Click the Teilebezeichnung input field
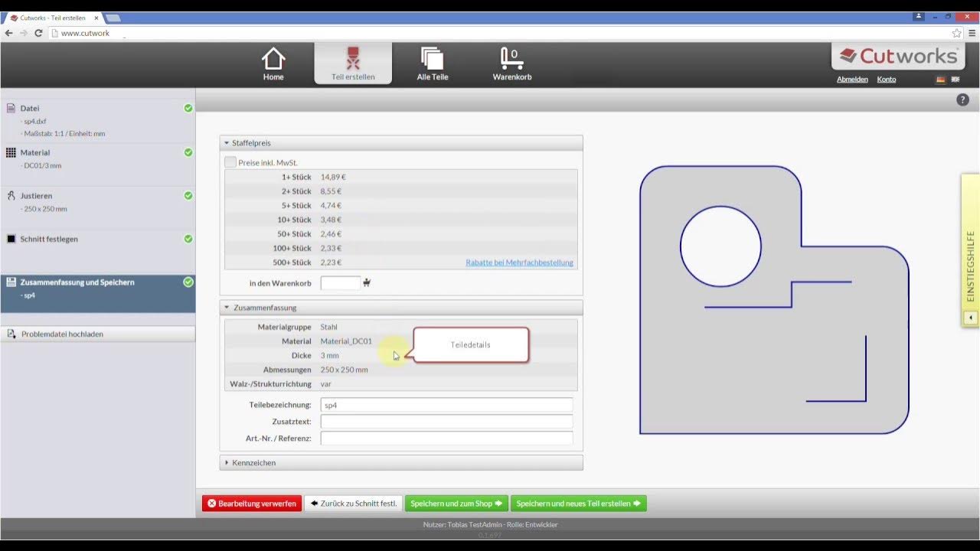 (x=446, y=405)
